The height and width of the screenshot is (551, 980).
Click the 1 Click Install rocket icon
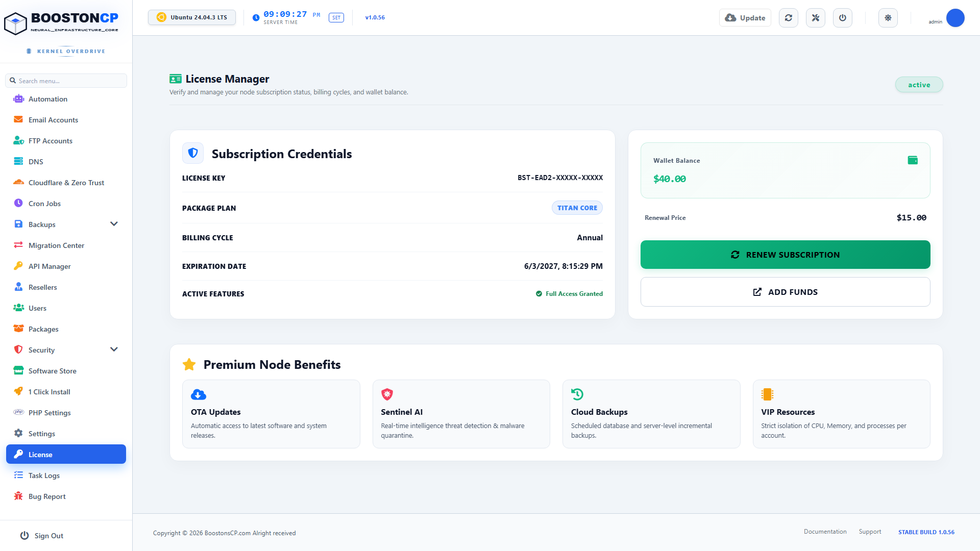[x=18, y=391]
